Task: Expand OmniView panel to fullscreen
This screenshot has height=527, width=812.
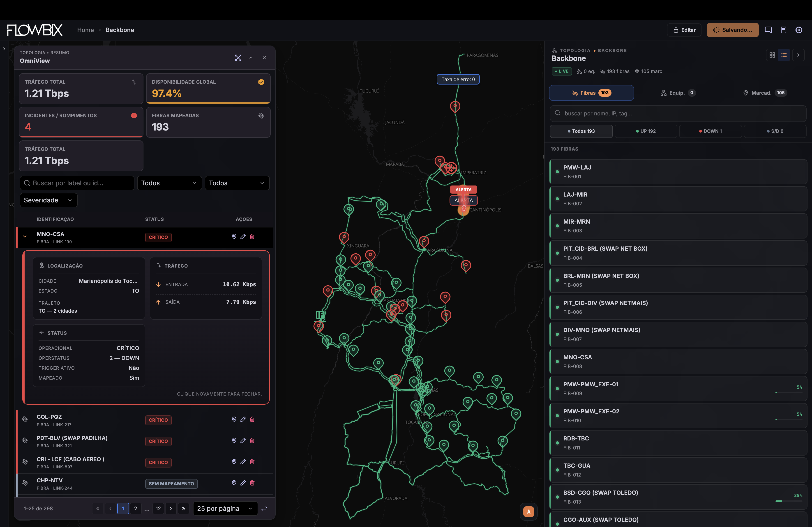Action: pyautogui.click(x=238, y=58)
